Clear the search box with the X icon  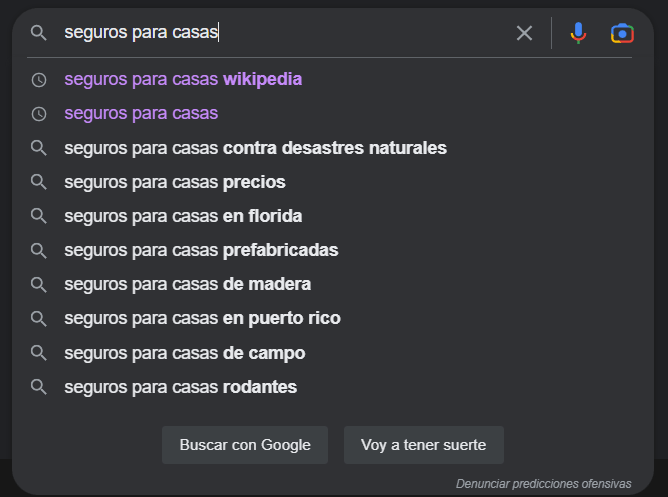(524, 33)
